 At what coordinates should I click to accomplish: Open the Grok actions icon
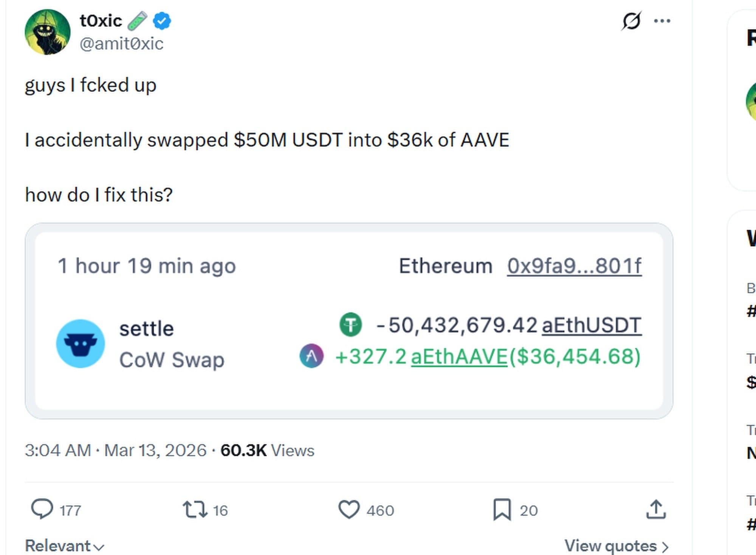pyautogui.click(x=631, y=21)
